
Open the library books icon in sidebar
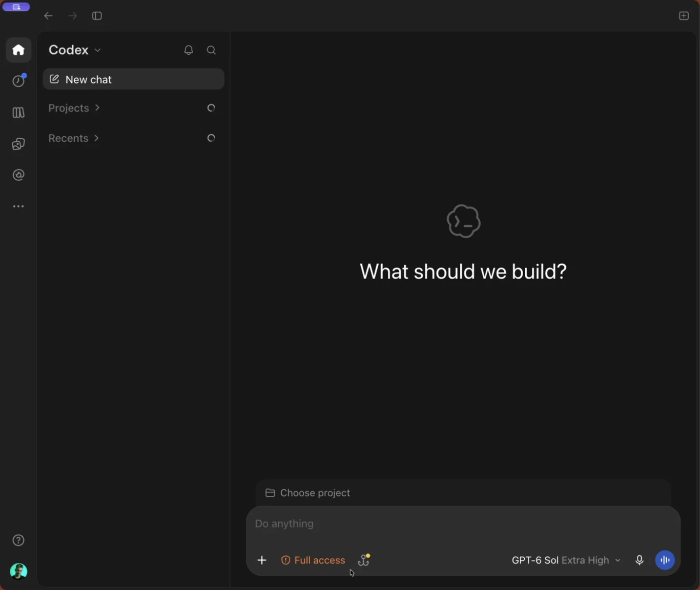coord(18,112)
